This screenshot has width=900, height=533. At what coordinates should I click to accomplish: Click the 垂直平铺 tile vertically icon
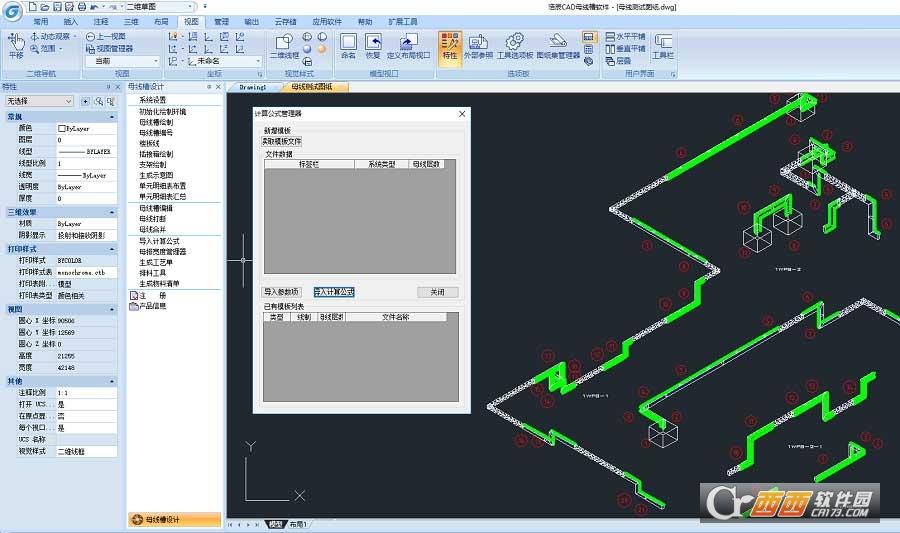pos(626,49)
